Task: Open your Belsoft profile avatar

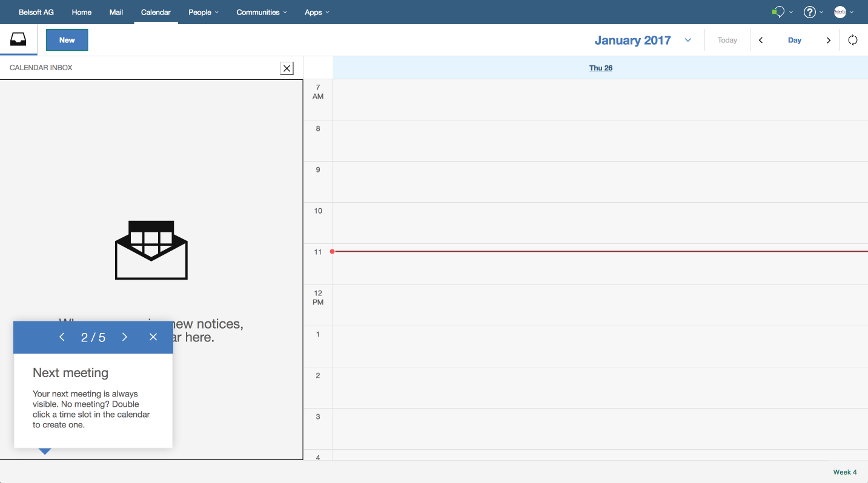Action: pyautogui.click(x=841, y=11)
